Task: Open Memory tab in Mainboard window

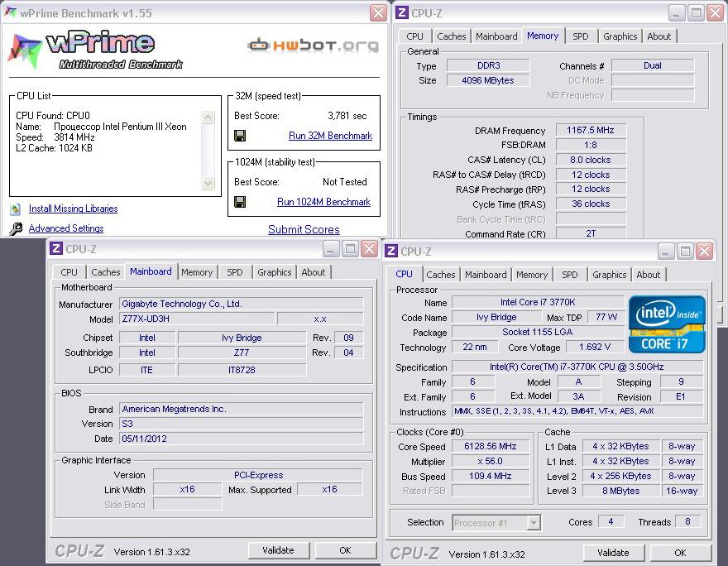Action: (197, 272)
